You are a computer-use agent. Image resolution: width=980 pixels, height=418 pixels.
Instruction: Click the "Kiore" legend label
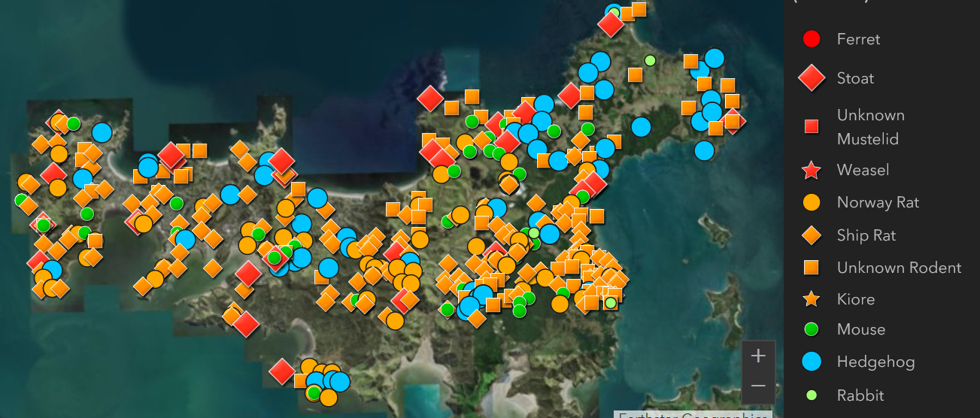coord(856,299)
